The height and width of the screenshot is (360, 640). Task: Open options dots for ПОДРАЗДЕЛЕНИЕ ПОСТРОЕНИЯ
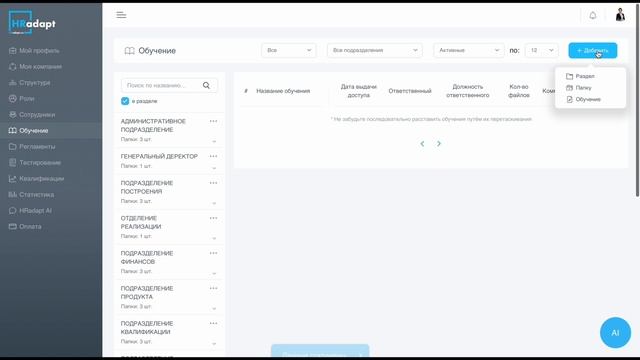click(213, 183)
